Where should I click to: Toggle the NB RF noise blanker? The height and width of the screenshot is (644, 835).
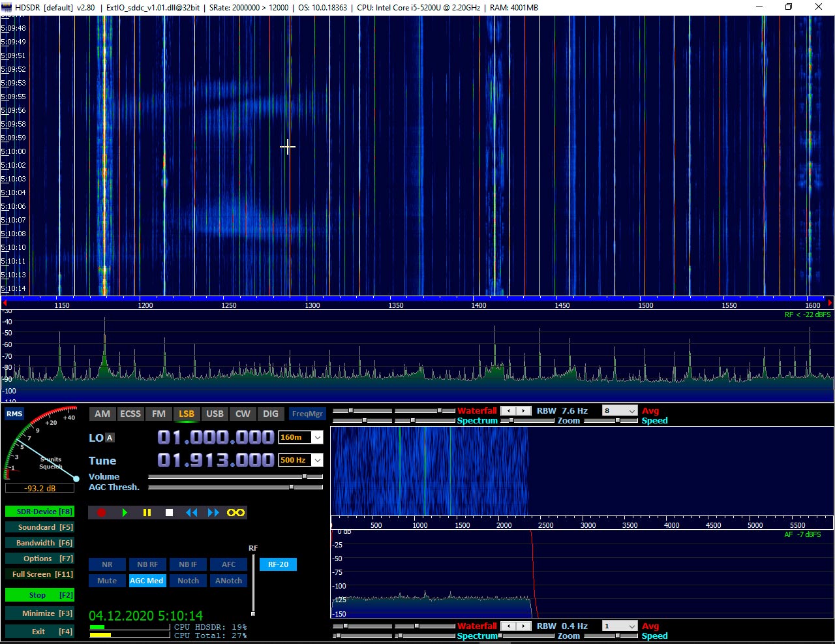147,564
